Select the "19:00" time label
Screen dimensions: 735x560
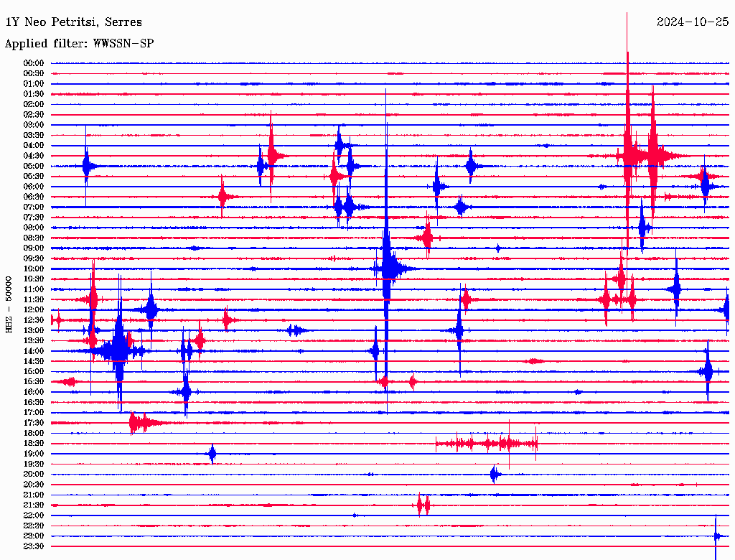tap(33, 454)
